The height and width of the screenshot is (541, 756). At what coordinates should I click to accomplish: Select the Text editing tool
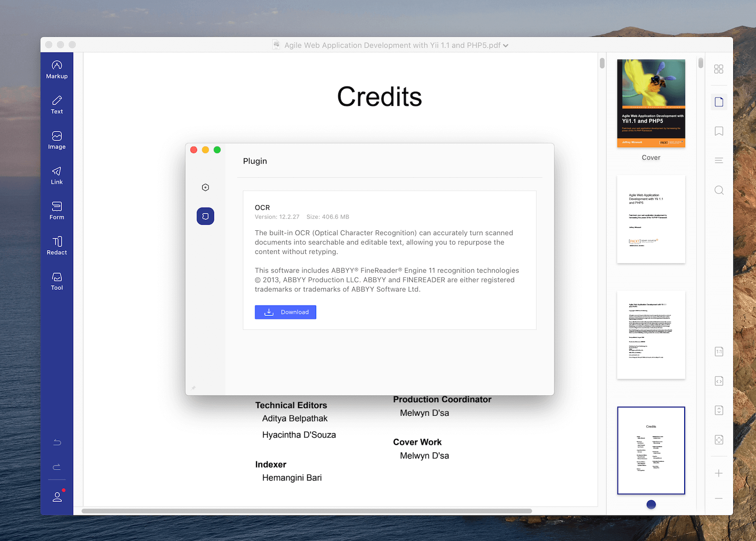click(x=57, y=105)
